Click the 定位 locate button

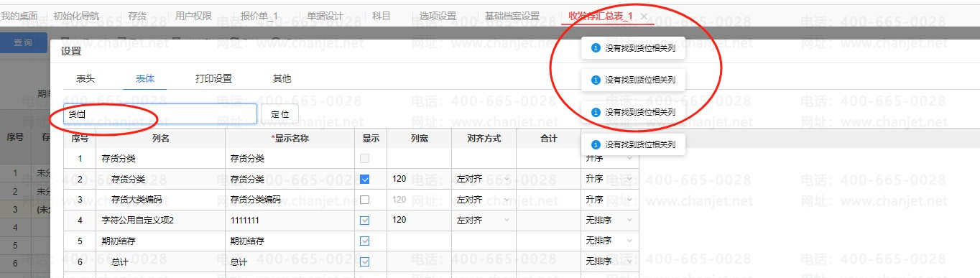280,114
